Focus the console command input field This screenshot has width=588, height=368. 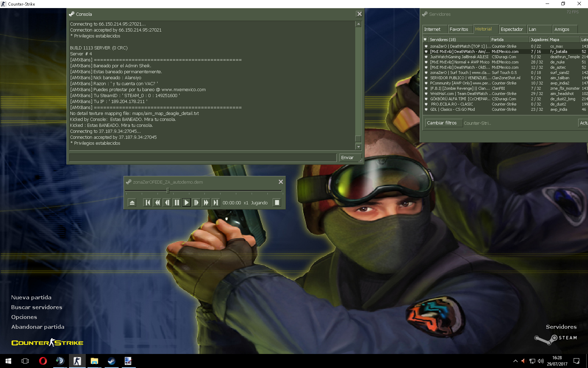[x=203, y=158]
